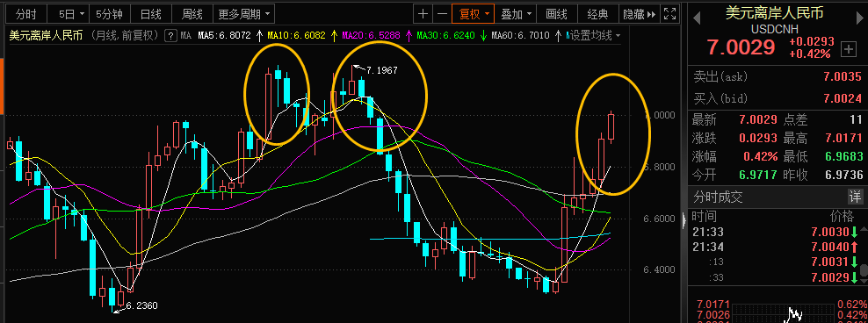Switch to the 日线 tab
Image resolution: width=868 pixels, height=323 pixels.
pos(150,14)
